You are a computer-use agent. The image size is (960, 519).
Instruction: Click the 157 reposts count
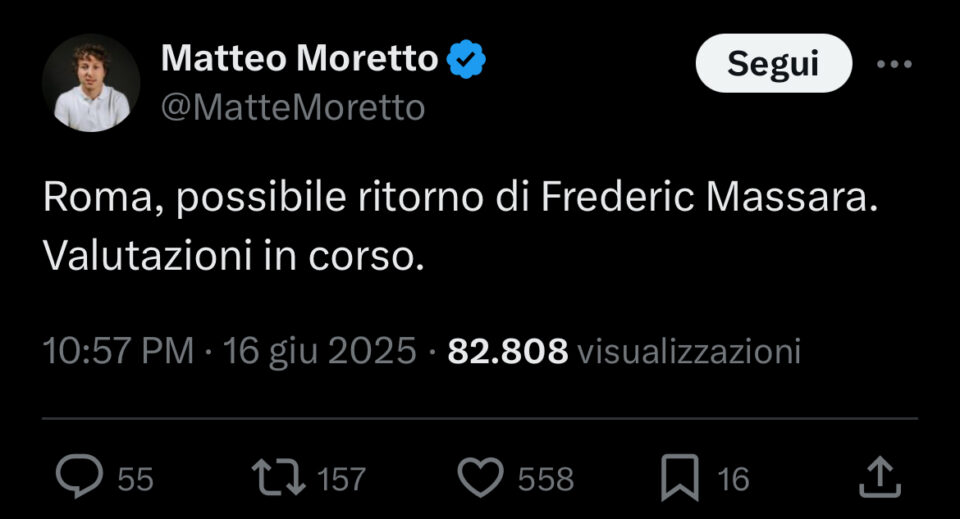click(x=342, y=479)
